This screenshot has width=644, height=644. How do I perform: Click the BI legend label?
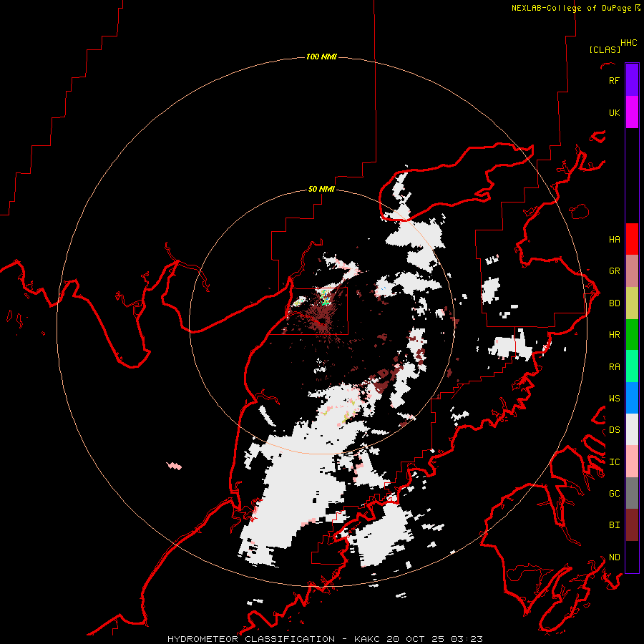(614, 525)
